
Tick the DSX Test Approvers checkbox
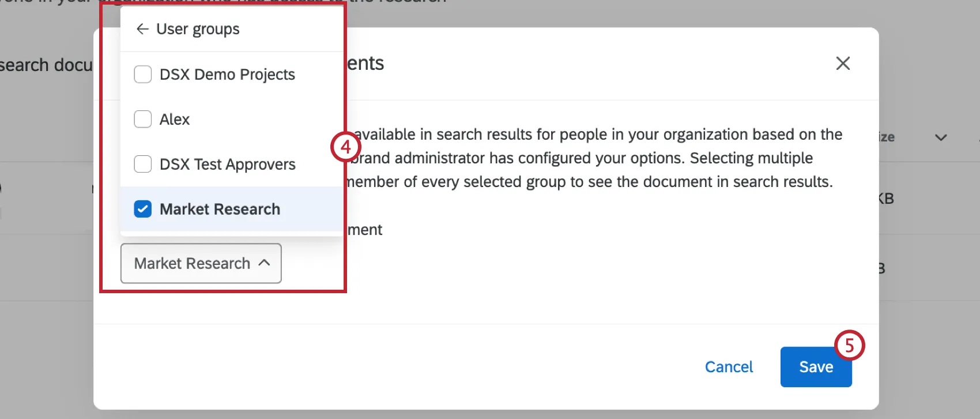tap(142, 164)
